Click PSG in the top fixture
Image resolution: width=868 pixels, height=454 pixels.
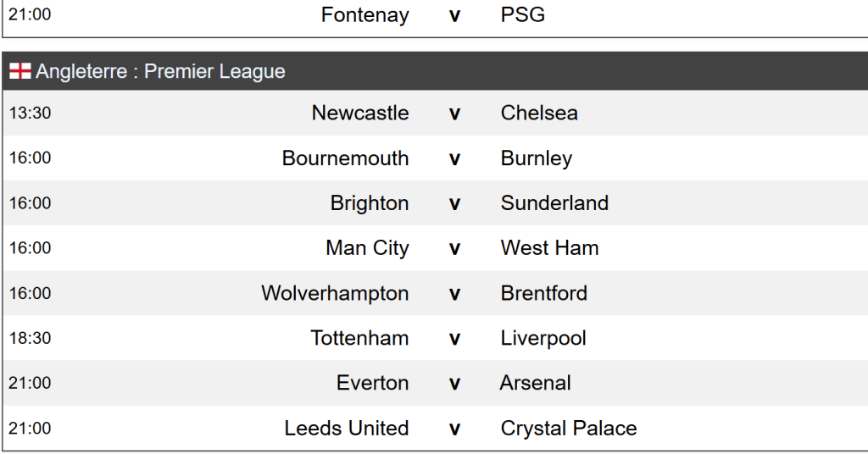523,15
